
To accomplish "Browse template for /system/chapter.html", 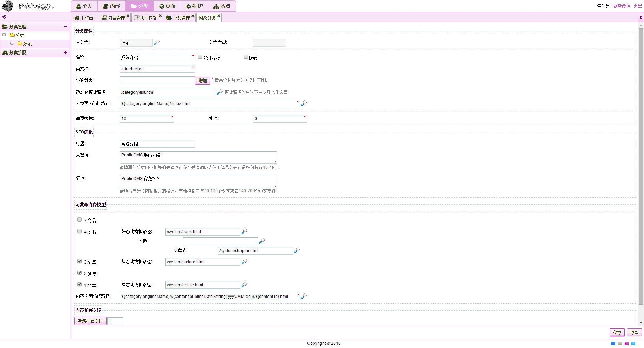I will (297, 250).
